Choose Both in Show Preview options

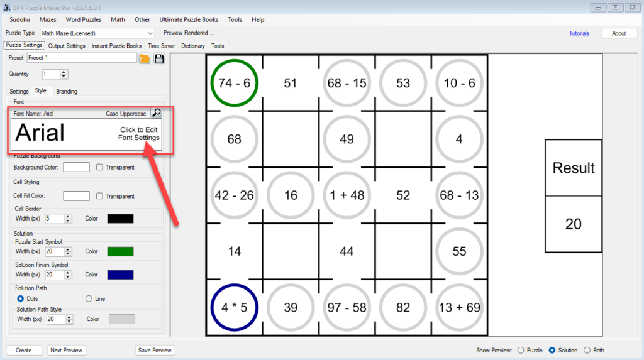click(x=587, y=350)
